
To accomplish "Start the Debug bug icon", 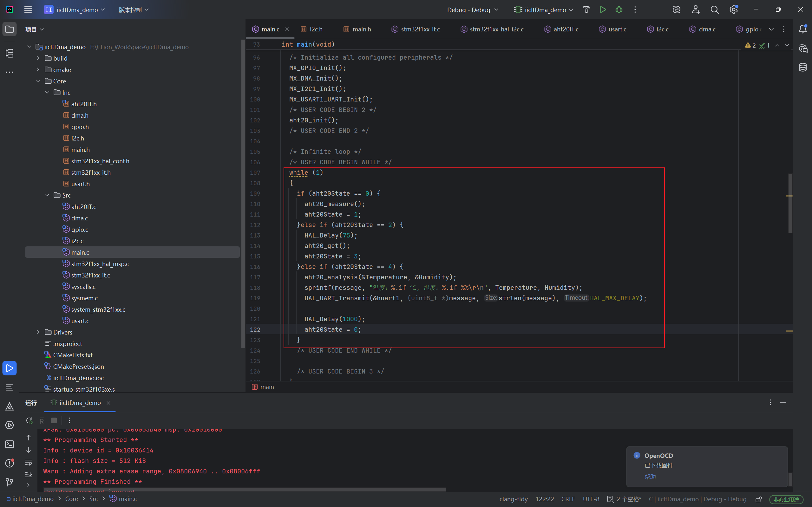I will (619, 10).
